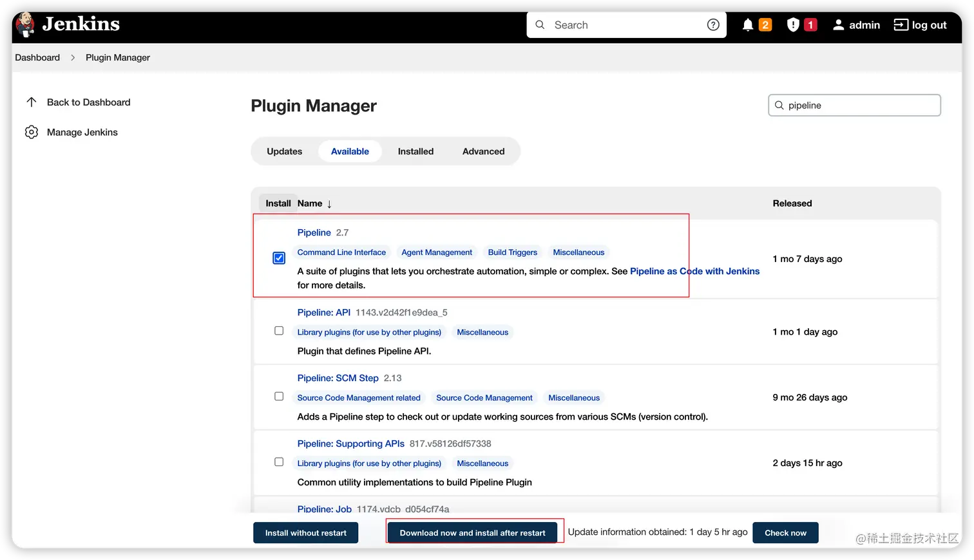Click the '1 mo 1 day ago' release date
974x560 pixels.
[x=805, y=331]
